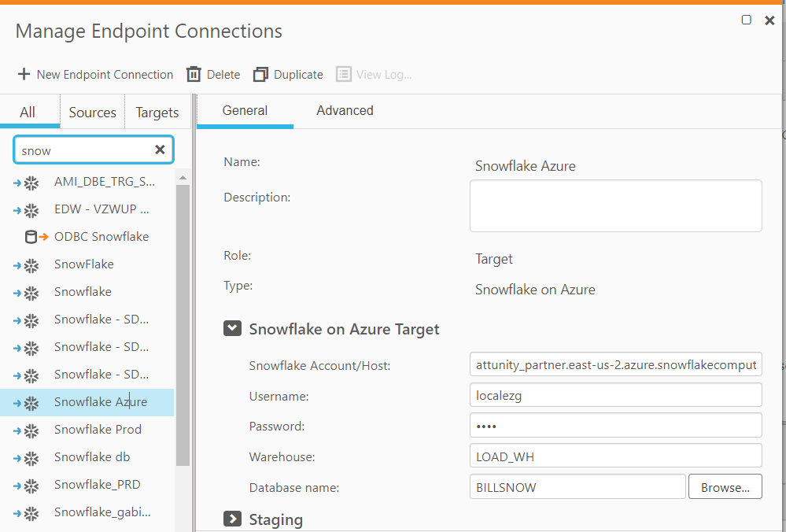786x532 pixels.
Task: Clear the search box with the X icon
Action: coord(160,150)
